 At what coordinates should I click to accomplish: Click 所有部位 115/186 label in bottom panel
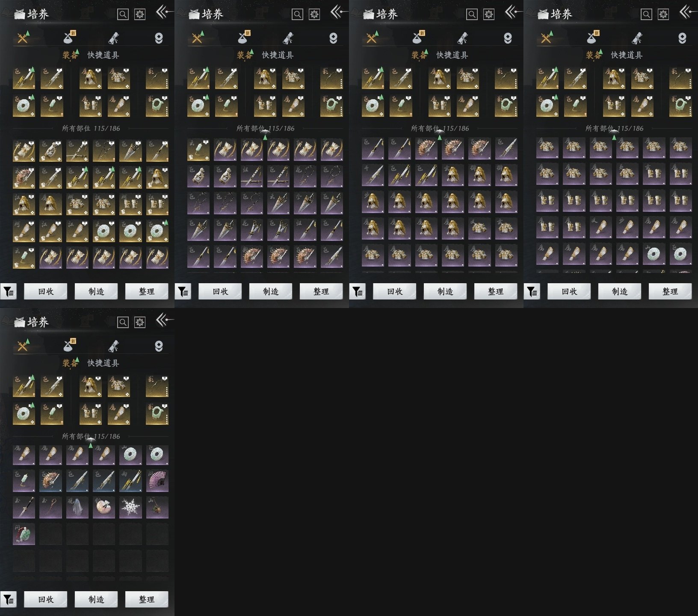point(91,436)
